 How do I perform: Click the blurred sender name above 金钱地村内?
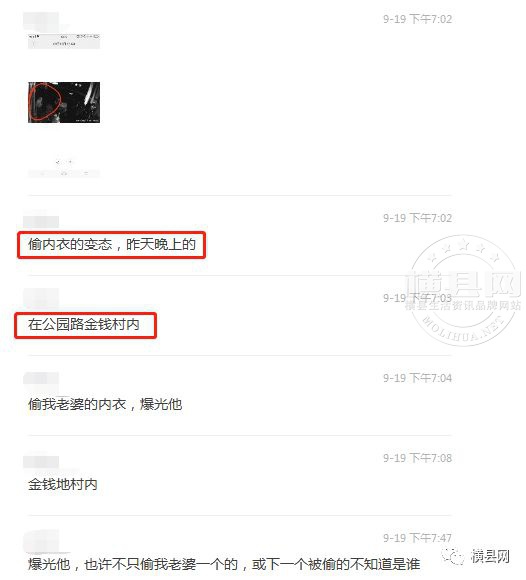click(41, 462)
